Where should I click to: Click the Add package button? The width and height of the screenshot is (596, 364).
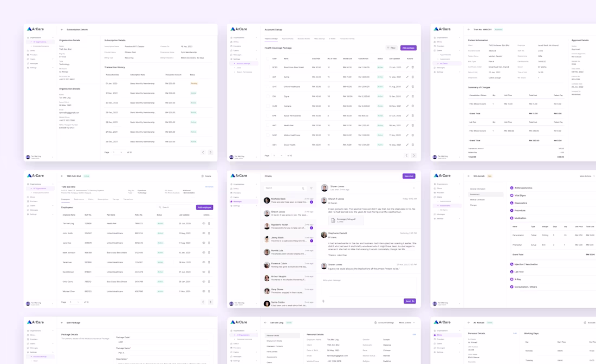click(x=408, y=48)
